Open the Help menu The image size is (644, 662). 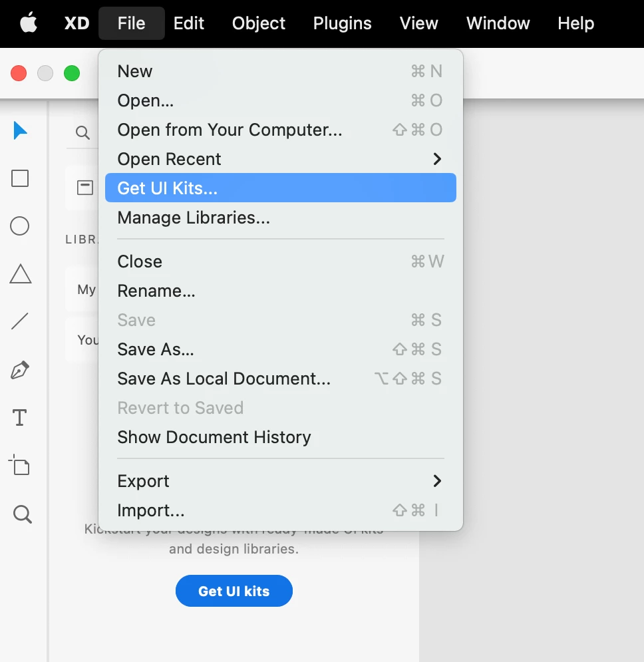click(x=575, y=23)
